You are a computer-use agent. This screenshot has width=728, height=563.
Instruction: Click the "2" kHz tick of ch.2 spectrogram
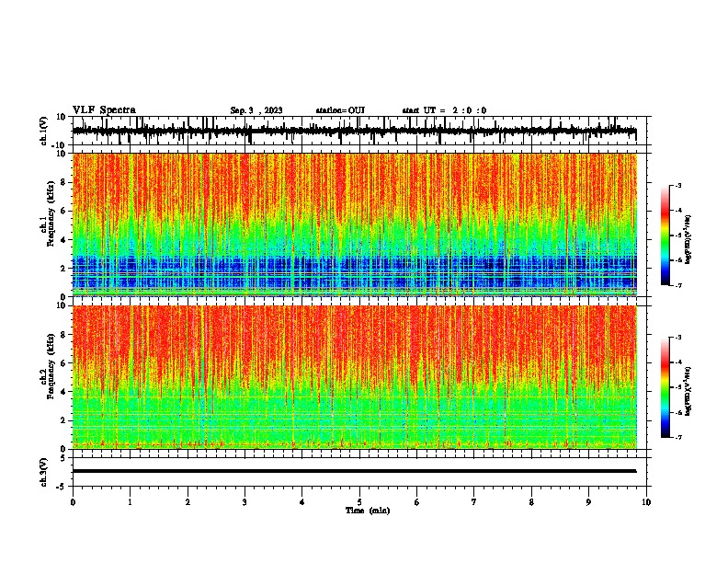tap(63, 420)
